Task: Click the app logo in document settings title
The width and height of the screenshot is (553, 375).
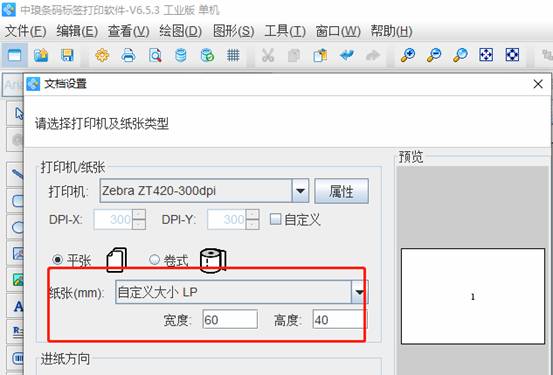Action: [x=34, y=84]
